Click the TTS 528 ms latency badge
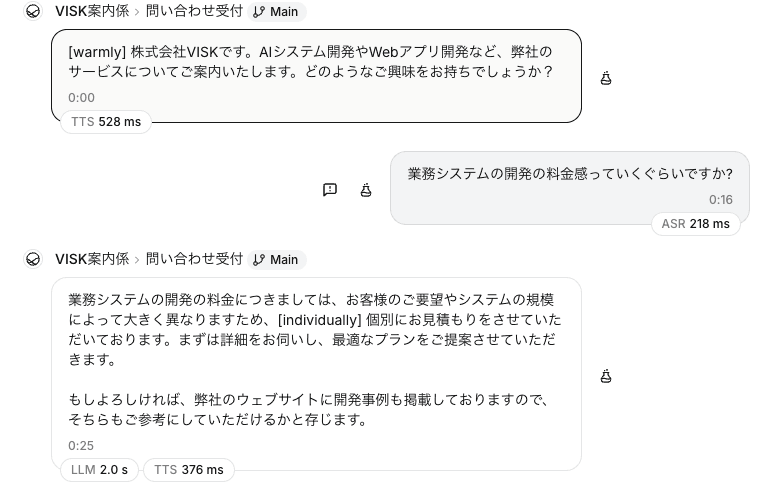This screenshot has width=774, height=482. tap(106, 122)
